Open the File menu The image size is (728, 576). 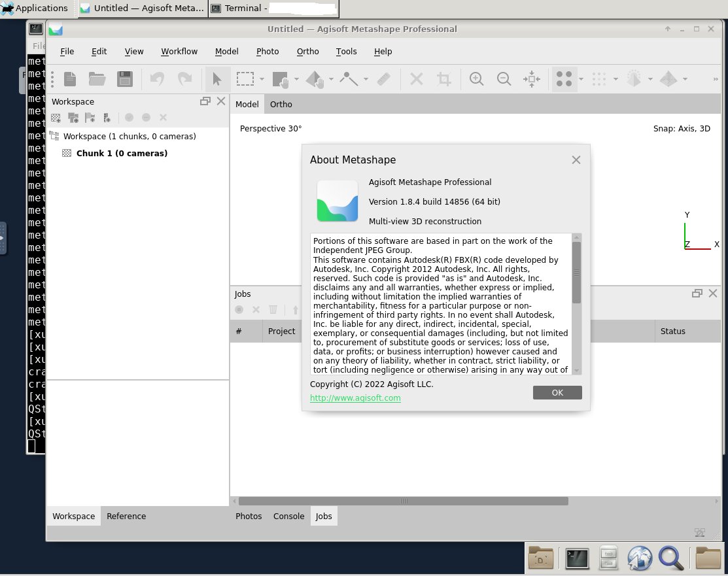(67, 52)
